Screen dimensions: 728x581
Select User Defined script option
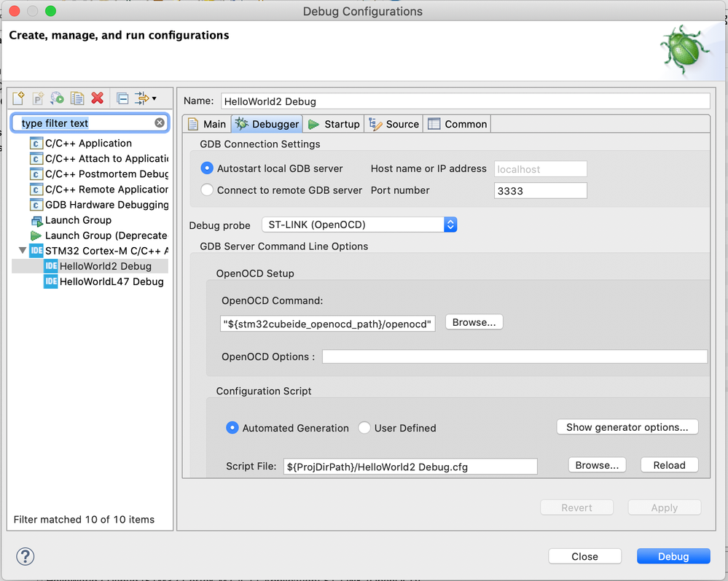[364, 428]
